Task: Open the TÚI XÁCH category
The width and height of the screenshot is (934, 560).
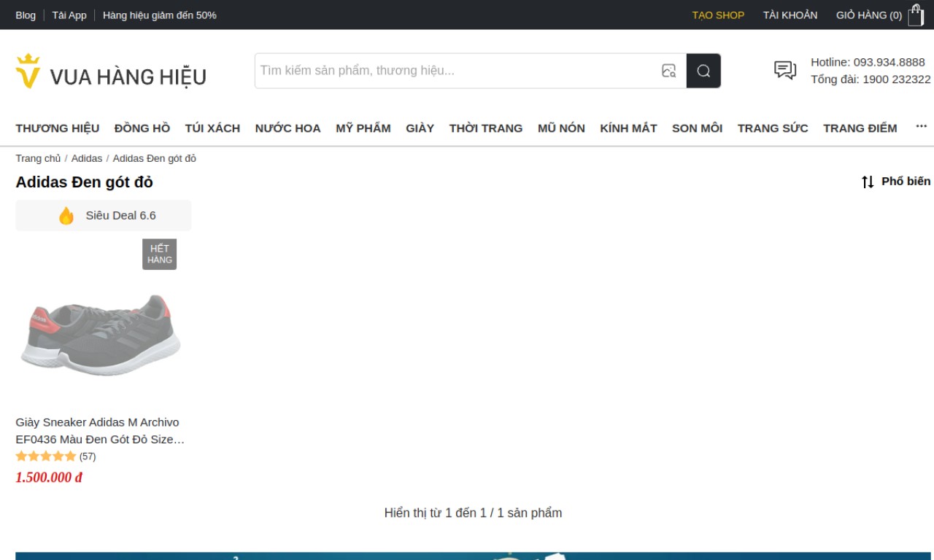Action: (212, 128)
